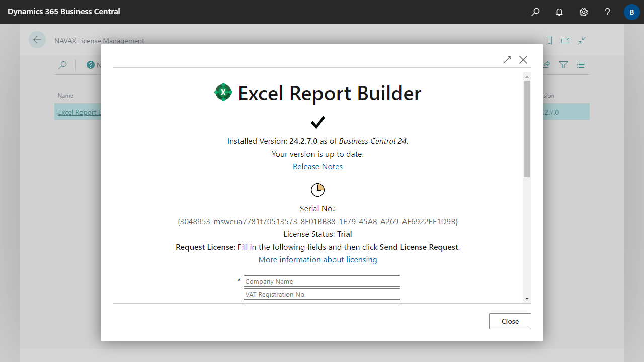644x362 pixels.
Task: Click the Excel Report Builder logo icon
Action: 223,93
